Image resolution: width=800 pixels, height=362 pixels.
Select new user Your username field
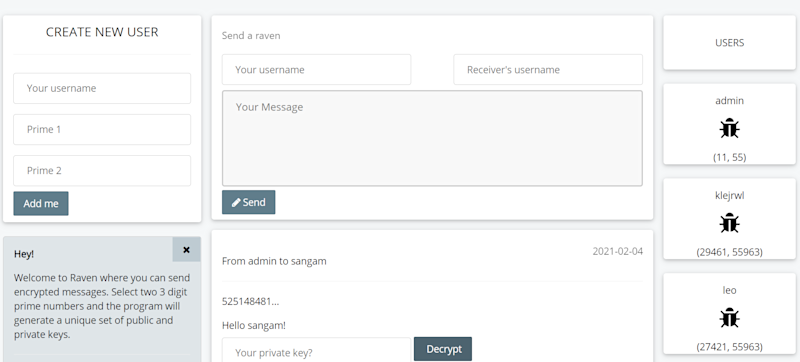point(102,88)
